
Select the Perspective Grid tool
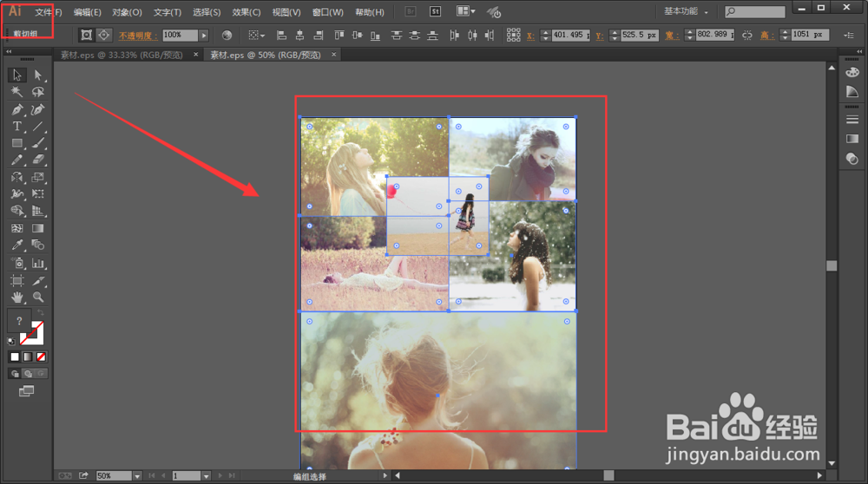click(37, 211)
